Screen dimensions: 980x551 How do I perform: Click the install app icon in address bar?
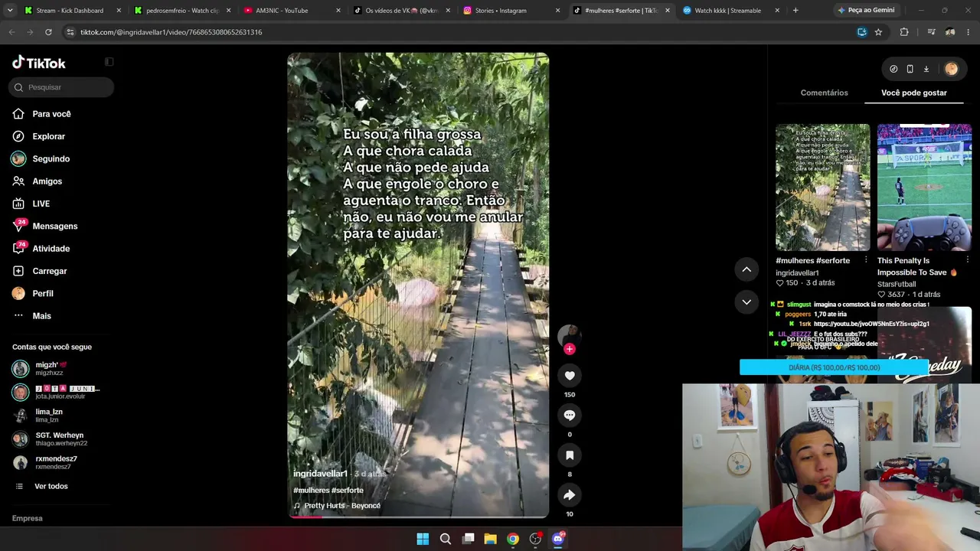(862, 32)
